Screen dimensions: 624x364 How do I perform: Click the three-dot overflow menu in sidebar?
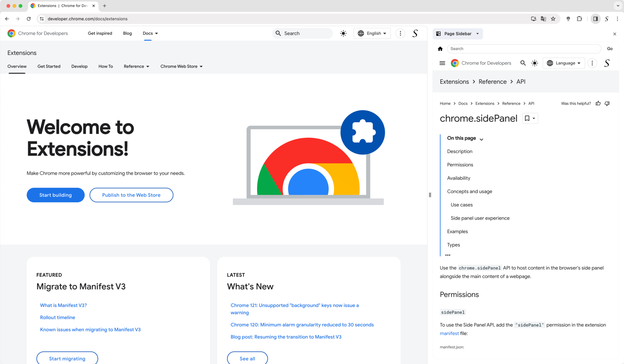[x=592, y=63]
